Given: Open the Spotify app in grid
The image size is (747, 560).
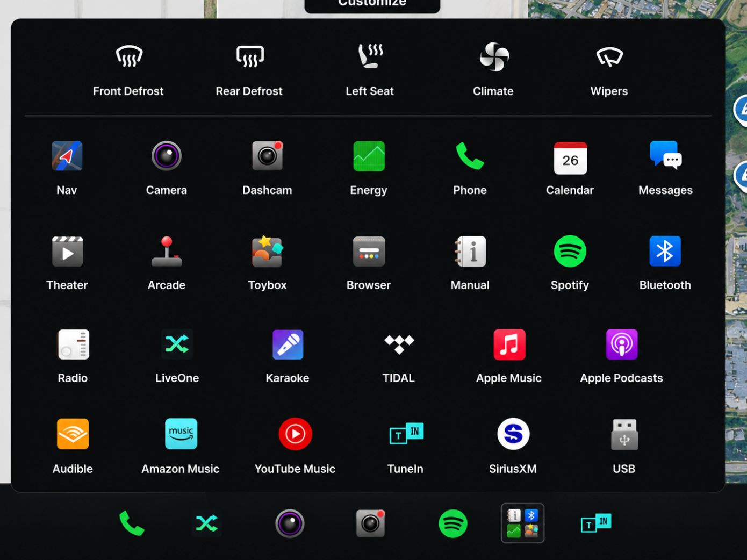Looking at the screenshot, I should coord(570,263).
